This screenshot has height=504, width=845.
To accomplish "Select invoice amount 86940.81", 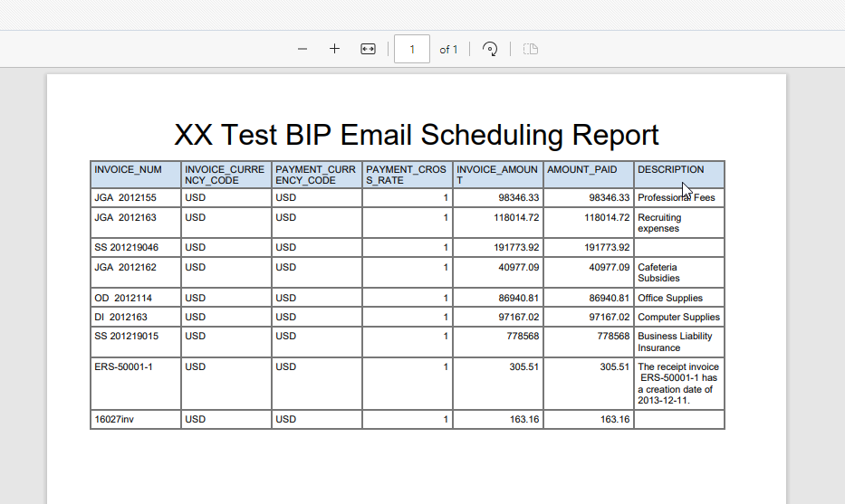I will coord(518,298).
